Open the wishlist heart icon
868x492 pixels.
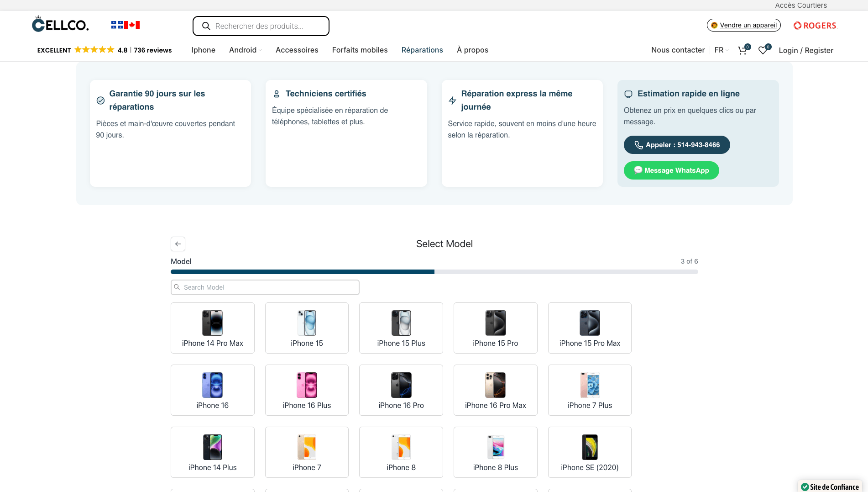pos(763,50)
